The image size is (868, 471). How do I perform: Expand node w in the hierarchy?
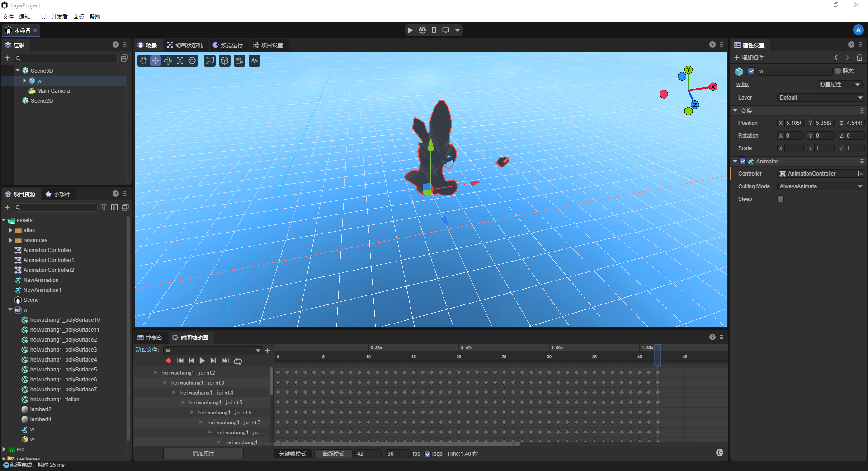point(24,81)
